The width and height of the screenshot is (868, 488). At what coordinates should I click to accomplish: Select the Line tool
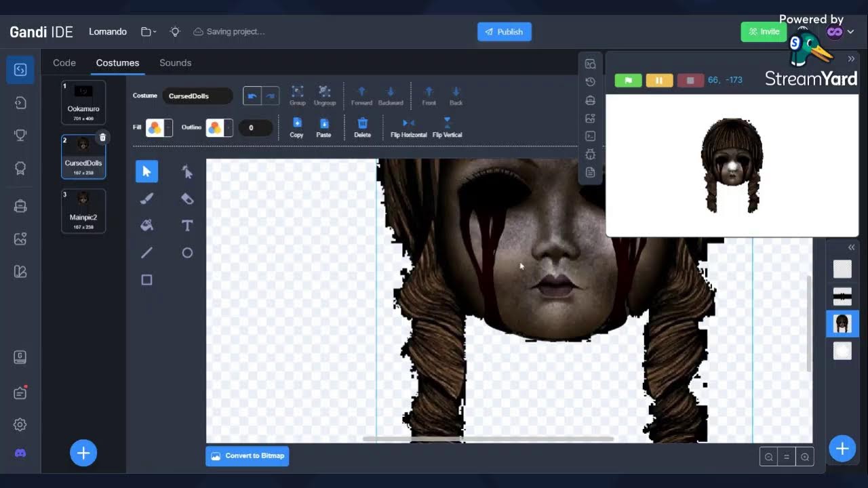tap(146, 253)
